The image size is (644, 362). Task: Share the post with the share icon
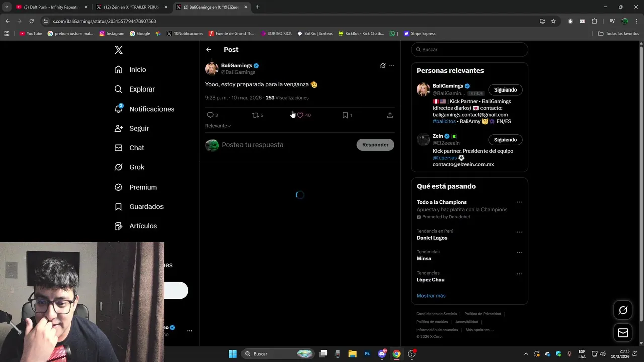(x=390, y=115)
